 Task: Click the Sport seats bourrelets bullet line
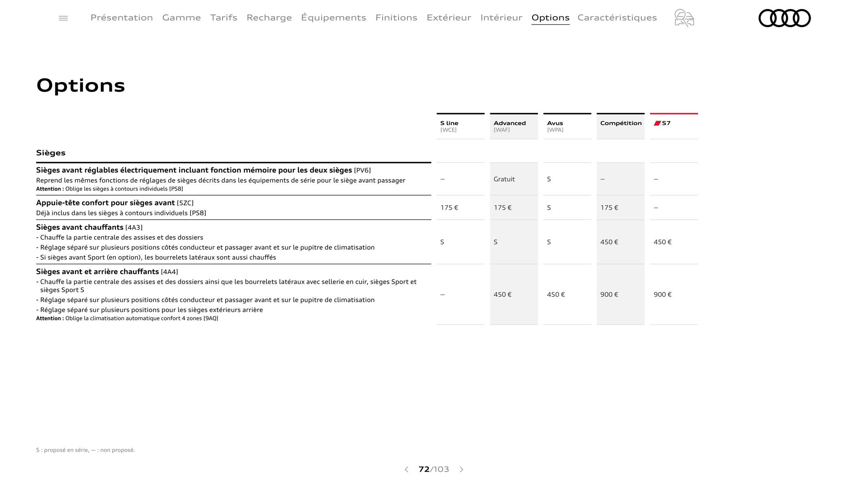click(156, 257)
